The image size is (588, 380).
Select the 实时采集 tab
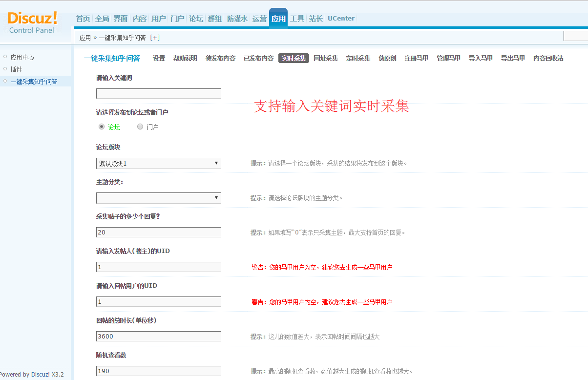pyautogui.click(x=294, y=58)
